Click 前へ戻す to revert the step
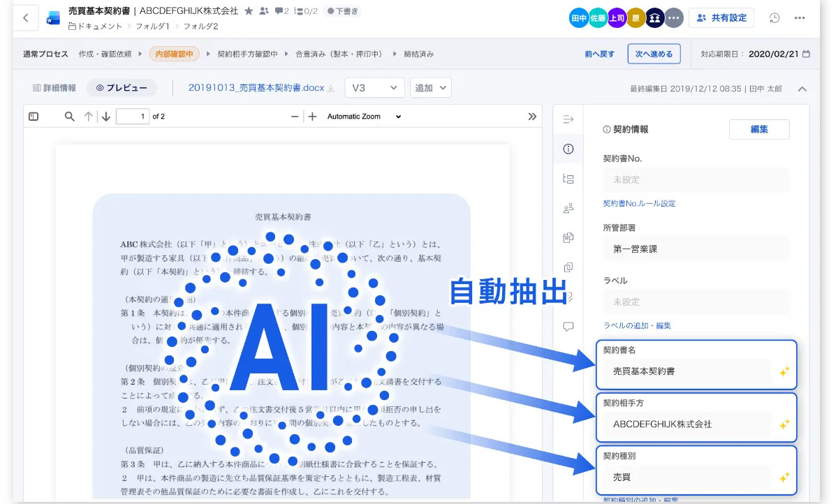 pyautogui.click(x=600, y=54)
